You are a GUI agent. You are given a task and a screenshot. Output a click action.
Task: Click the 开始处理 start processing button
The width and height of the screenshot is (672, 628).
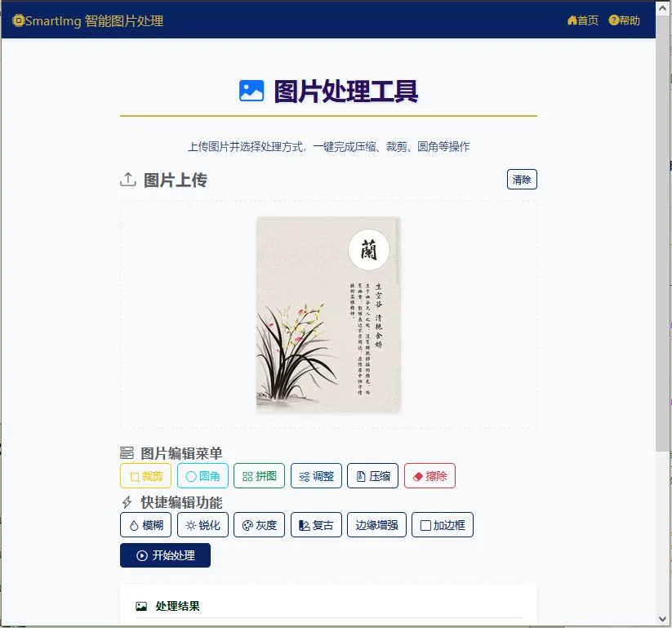pyautogui.click(x=165, y=555)
